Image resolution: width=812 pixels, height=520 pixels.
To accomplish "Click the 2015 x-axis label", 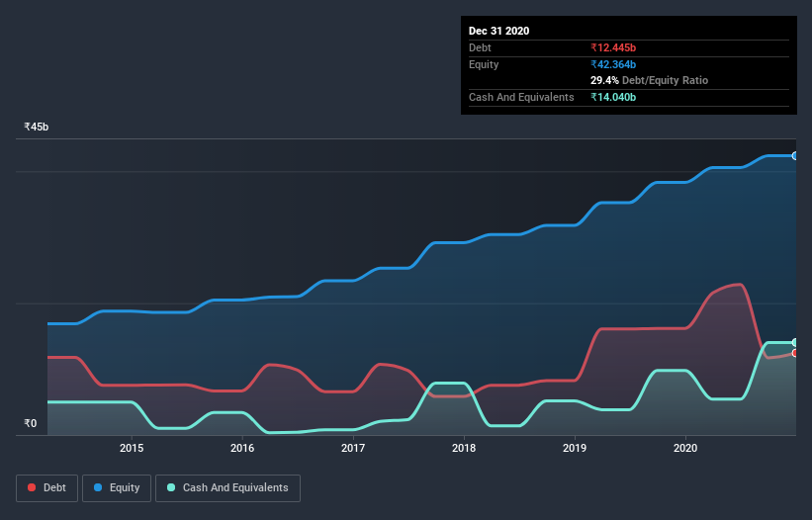I will click(132, 448).
